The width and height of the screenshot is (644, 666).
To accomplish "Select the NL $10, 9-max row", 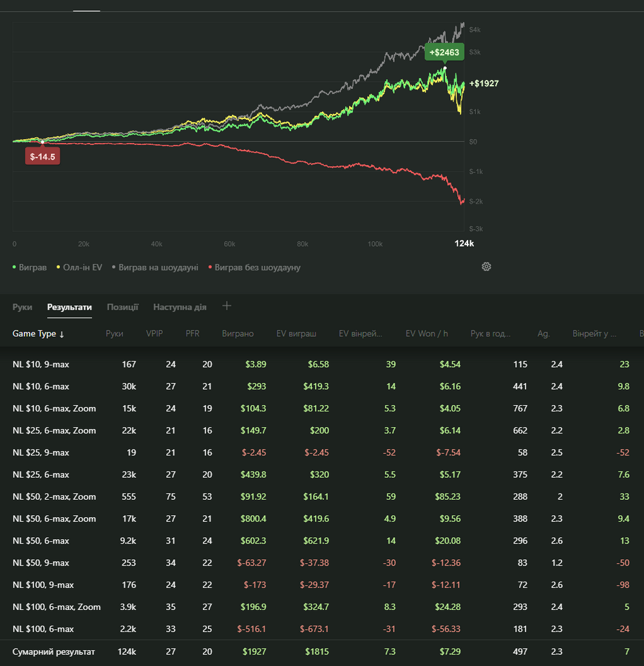I will [x=41, y=365].
